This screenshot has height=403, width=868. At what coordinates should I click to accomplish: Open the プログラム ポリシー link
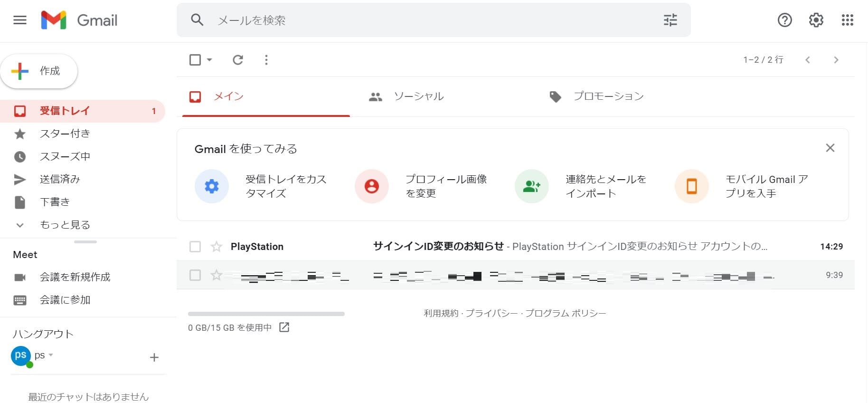(566, 313)
